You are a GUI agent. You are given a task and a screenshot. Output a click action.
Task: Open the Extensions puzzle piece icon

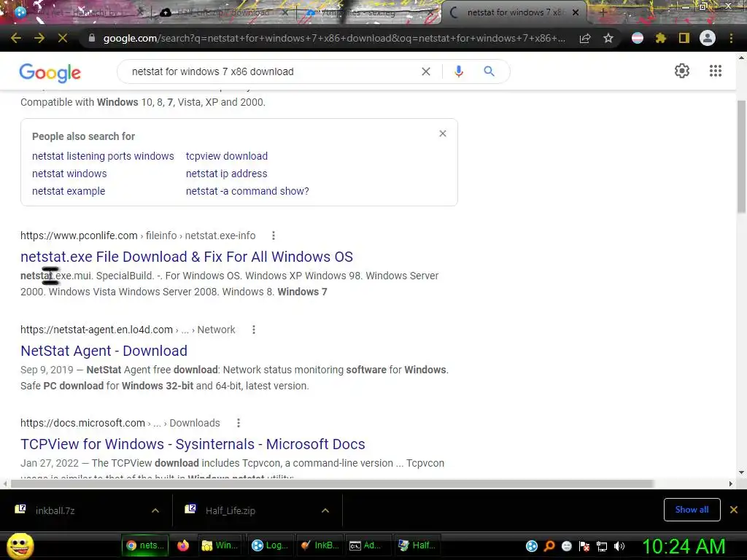(x=660, y=38)
